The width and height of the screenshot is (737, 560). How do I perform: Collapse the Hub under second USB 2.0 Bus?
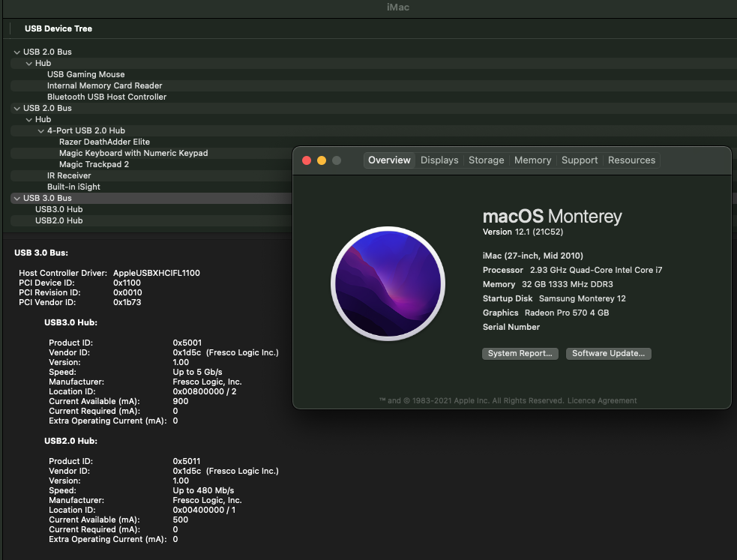pos(28,119)
